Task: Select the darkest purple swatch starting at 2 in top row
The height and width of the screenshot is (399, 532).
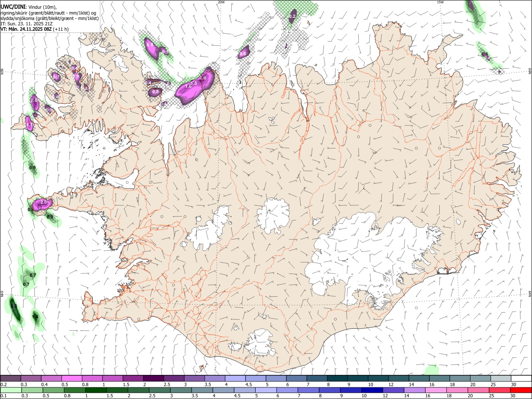Action: (153, 378)
